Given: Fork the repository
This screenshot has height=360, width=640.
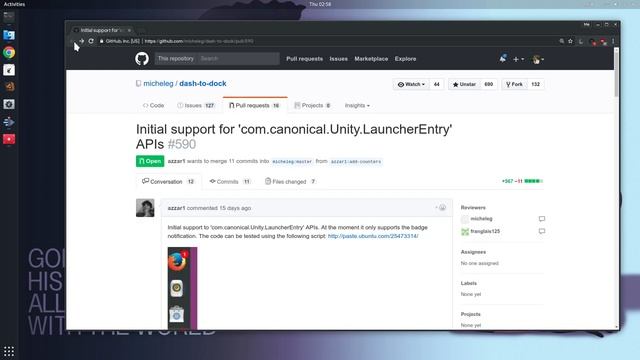Looking at the screenshot, I should pos(514,84).
